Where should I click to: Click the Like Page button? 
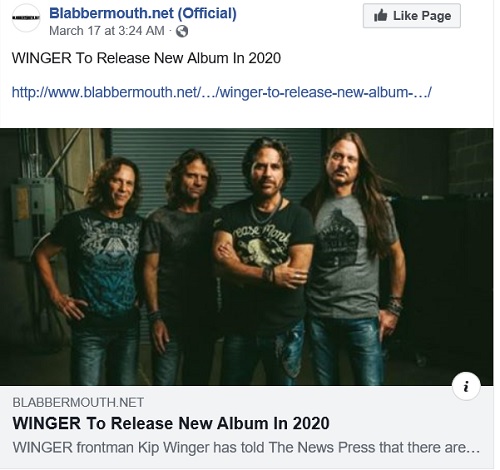[x=412, y=16]
